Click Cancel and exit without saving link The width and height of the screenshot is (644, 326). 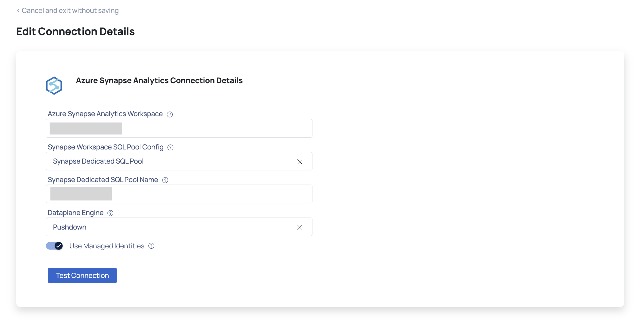coord(68,10)
